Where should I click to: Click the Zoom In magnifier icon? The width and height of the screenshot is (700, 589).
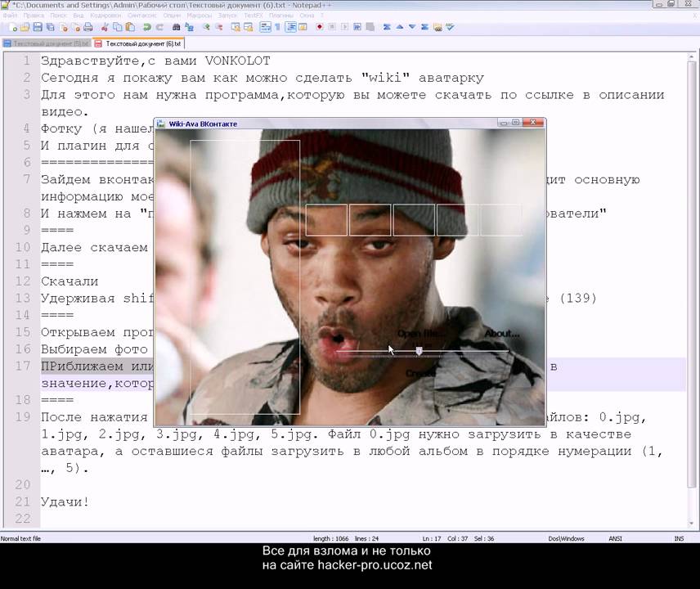coord(206,27)
